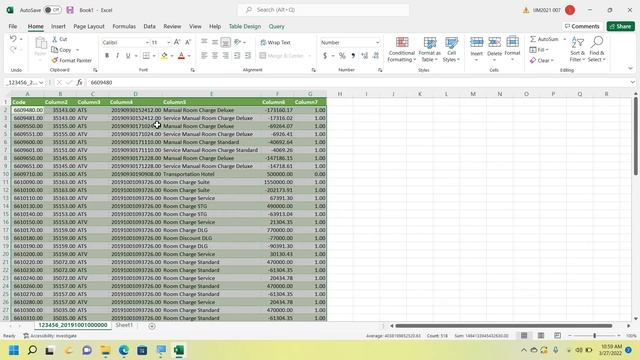Viewport: 640px width, 360px height.
Task: Activate the Format Painter brush
Action: pos(72,60)
